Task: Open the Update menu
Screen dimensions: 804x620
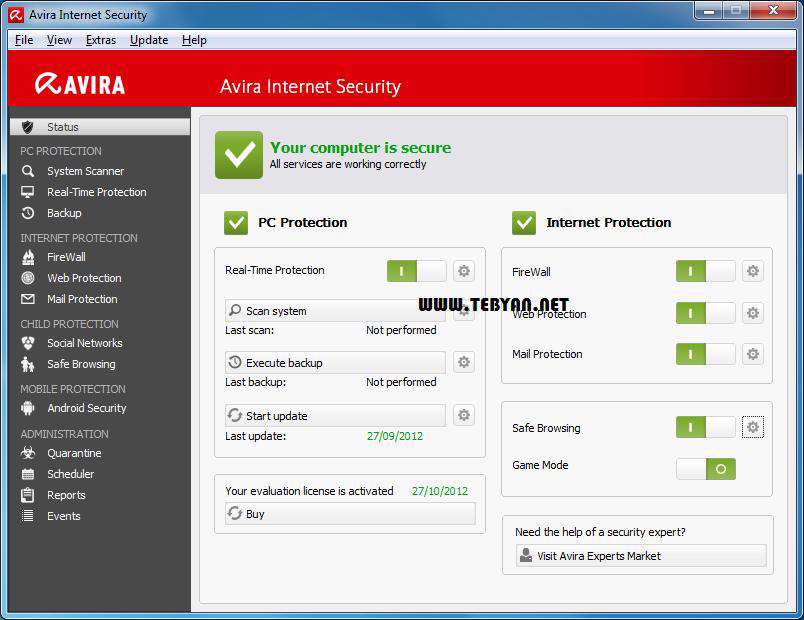Action: click(148, 40)
